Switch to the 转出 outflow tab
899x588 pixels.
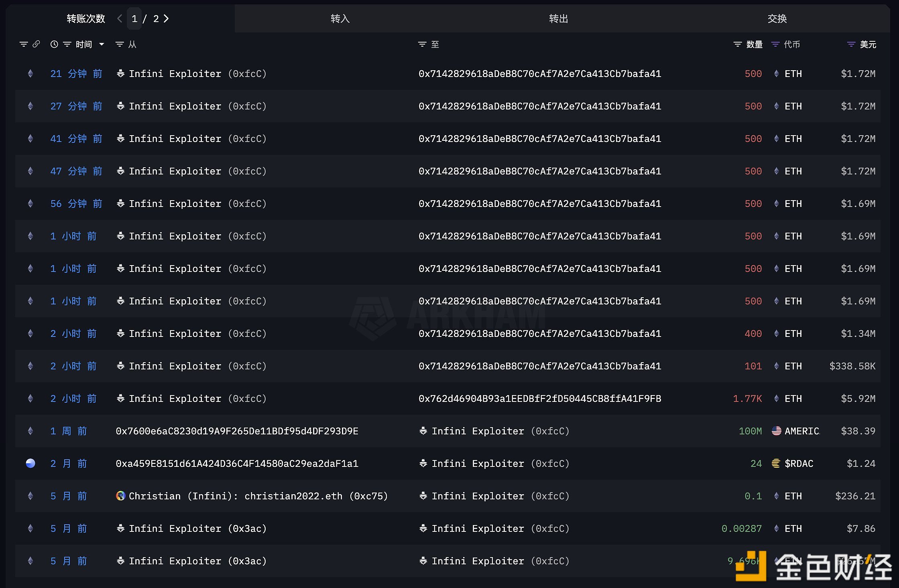pyautogui.click(x=558, y=18)
